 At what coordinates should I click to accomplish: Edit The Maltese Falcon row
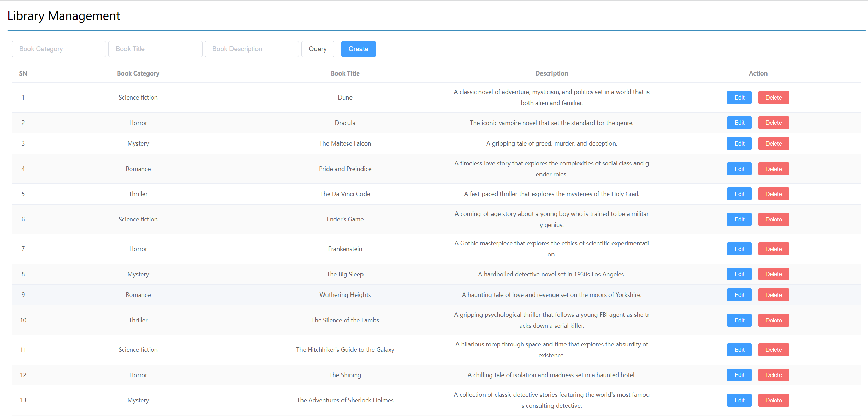tap(739, 143)
